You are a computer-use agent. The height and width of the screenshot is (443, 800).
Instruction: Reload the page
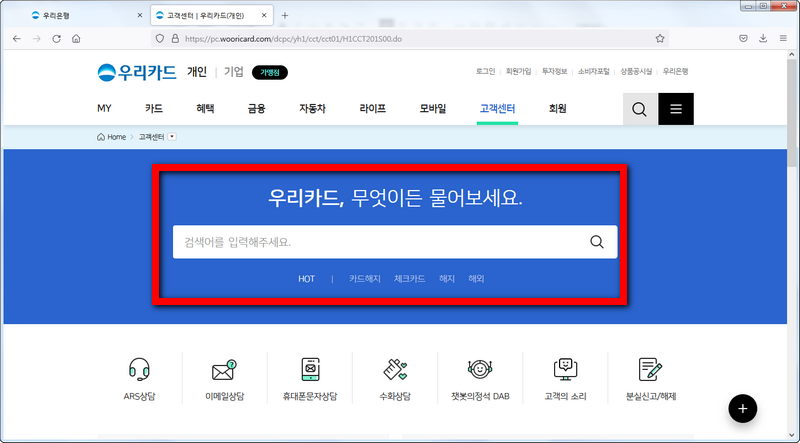56,39
